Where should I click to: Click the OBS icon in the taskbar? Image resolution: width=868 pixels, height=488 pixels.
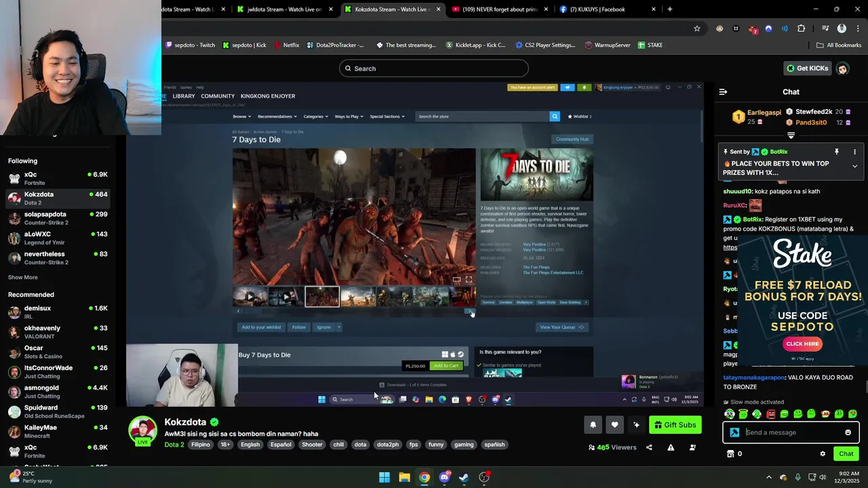(x=484, y=477)
